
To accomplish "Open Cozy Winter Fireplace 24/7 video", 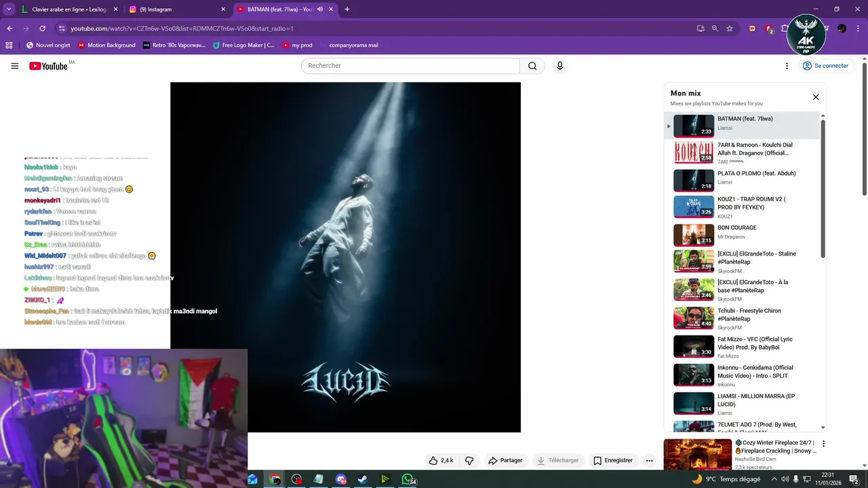I will (740, 454).
